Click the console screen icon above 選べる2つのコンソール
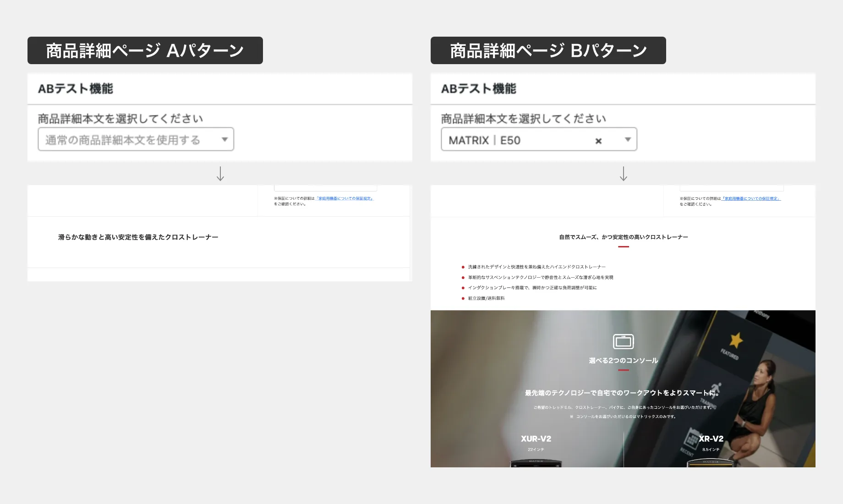The width and height of the screenshot is (843, 504). point(623,341)
